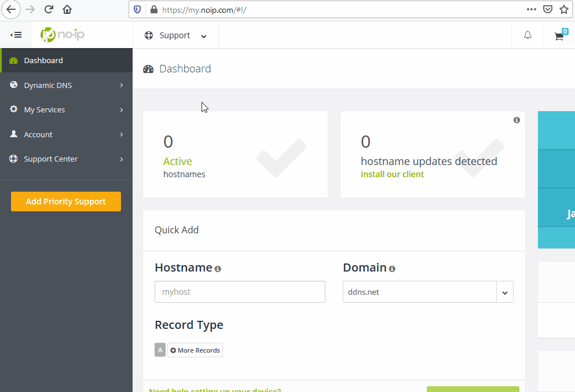Click the Record Type label
Screen dimensions: 575x392
189,325
